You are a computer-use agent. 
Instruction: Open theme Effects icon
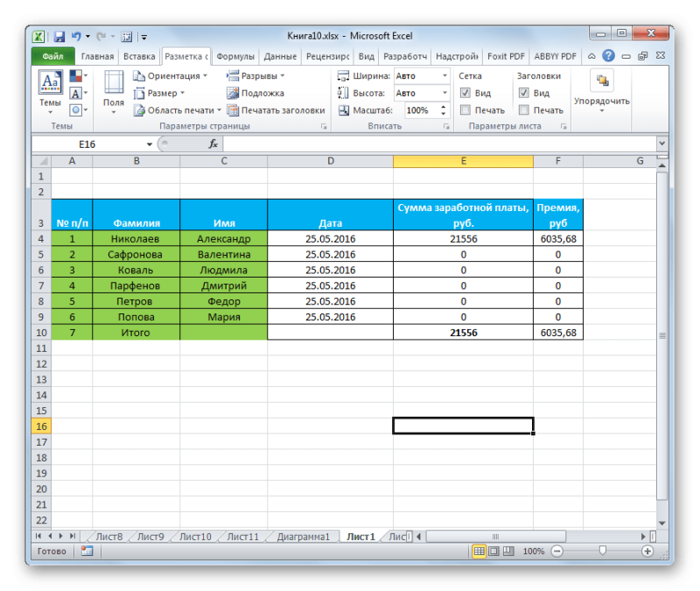[x=79, y=110]
